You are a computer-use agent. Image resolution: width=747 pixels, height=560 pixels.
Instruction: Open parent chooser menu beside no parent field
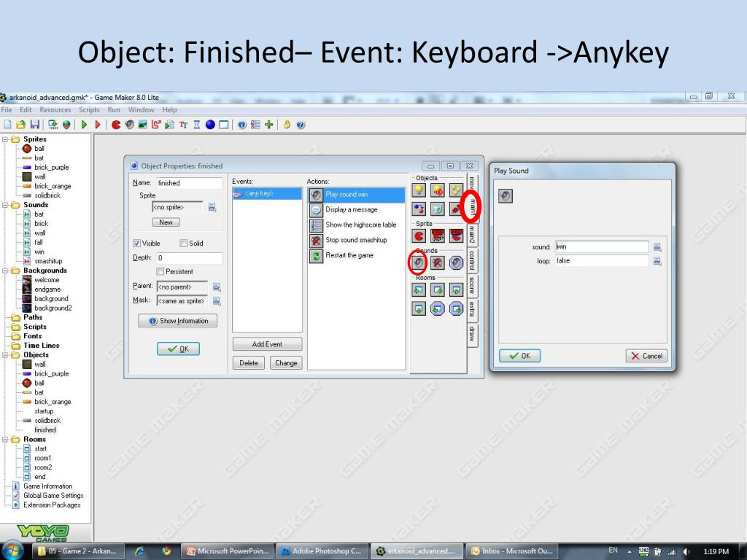pos(217,287)
